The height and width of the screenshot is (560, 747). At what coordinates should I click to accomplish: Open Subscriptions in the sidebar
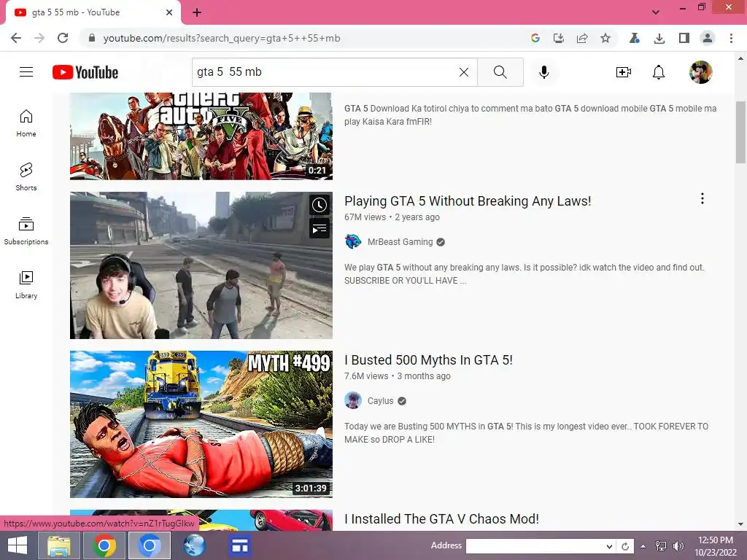[26, 231]
